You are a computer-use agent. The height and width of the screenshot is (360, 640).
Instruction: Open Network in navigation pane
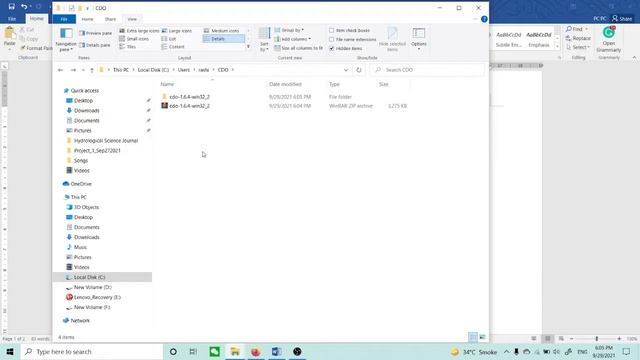click(80, 321)
